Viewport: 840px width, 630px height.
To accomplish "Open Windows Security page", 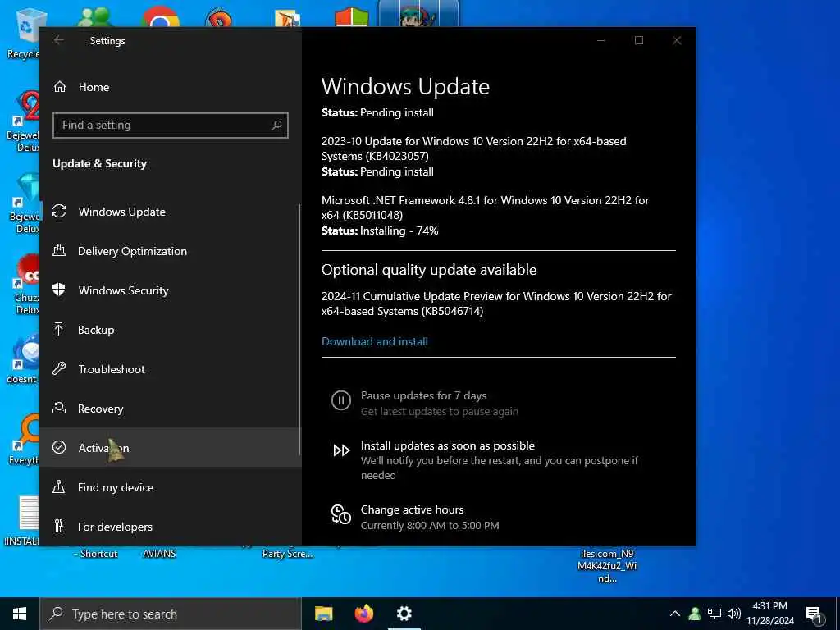I will click(171, 290).
